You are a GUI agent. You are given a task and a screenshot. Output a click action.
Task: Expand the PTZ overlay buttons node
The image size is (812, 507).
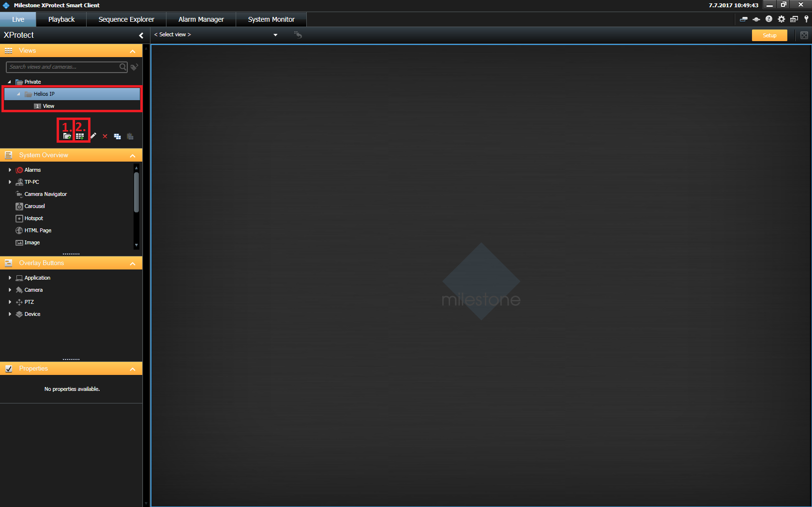[10, 302]
